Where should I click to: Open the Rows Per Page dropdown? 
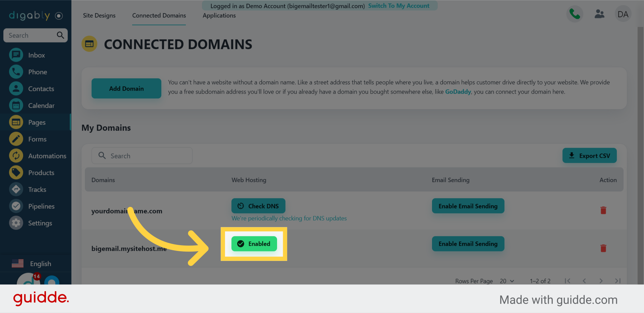[507, 281]
